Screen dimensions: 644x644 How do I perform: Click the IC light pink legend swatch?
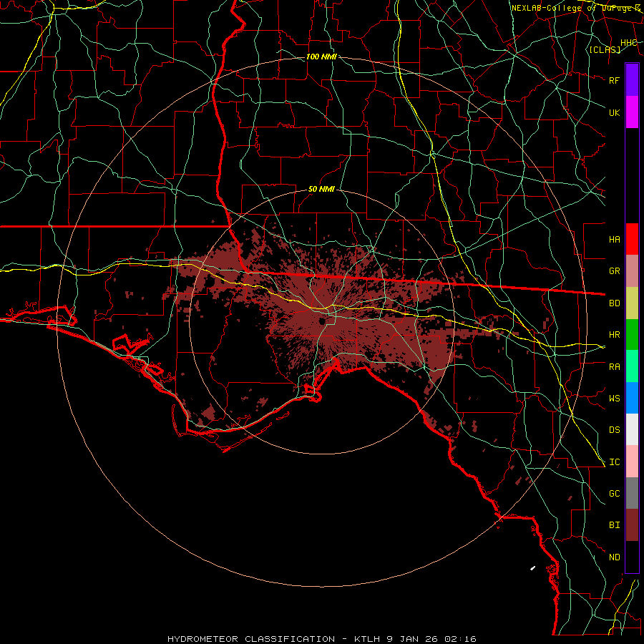[x=632, y=462]
